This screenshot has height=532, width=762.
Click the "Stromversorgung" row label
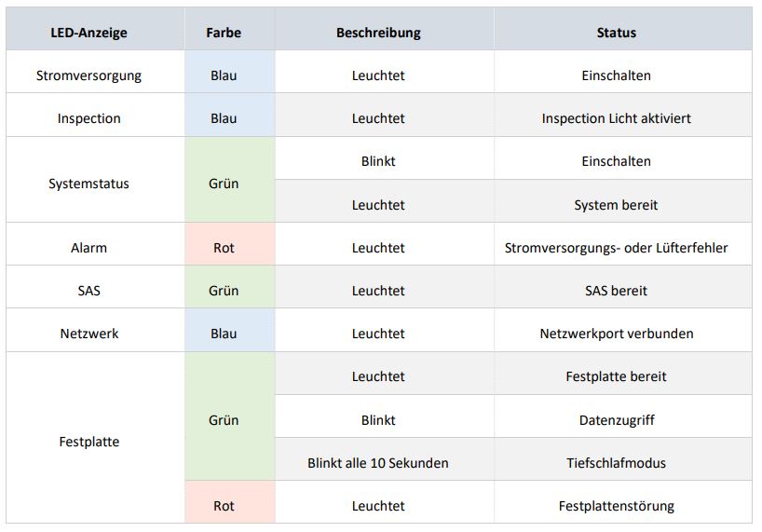tap(88, 75)
